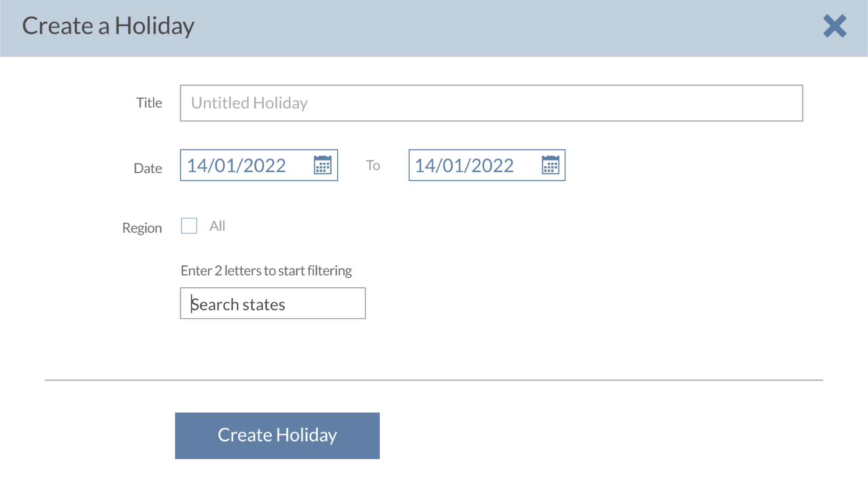Click the 'To' text between dates
Image resolution: width=868 pixels, height=488 pixels.
tap(373, 165)
